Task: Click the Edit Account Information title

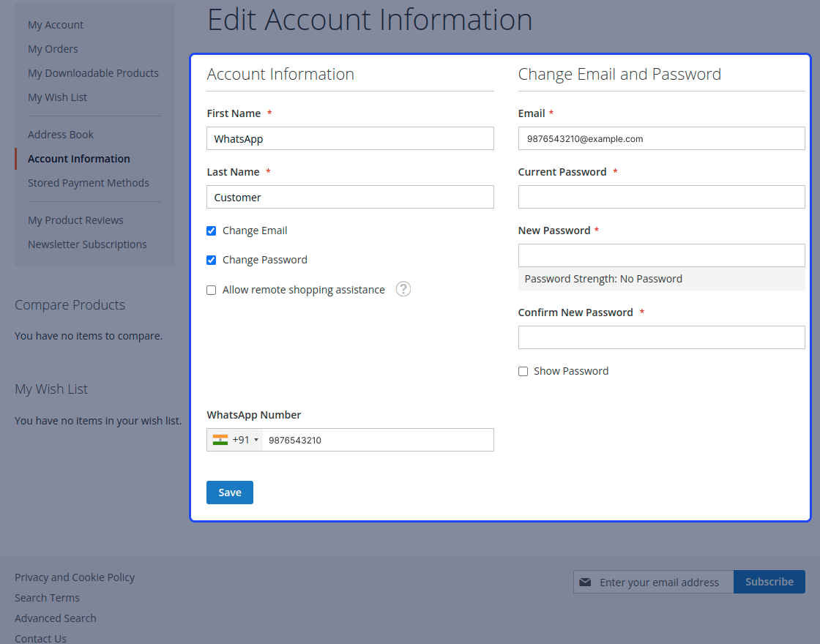Action: coord(370,19)
